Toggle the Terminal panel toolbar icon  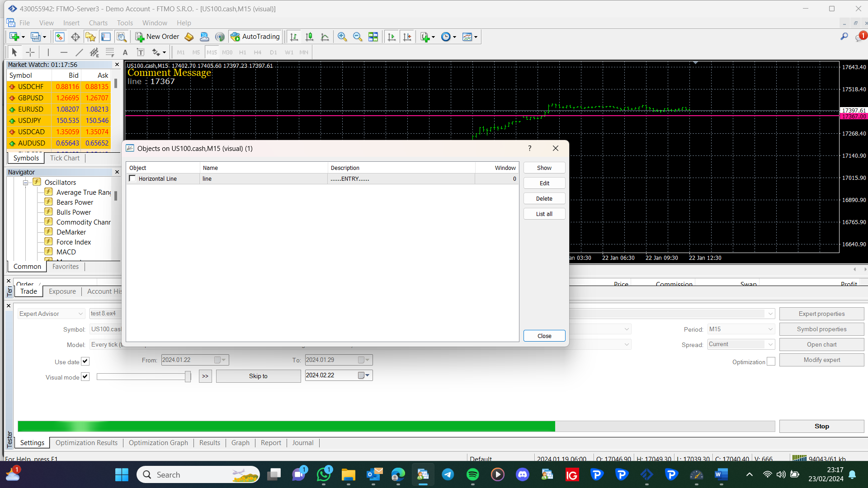106,37
